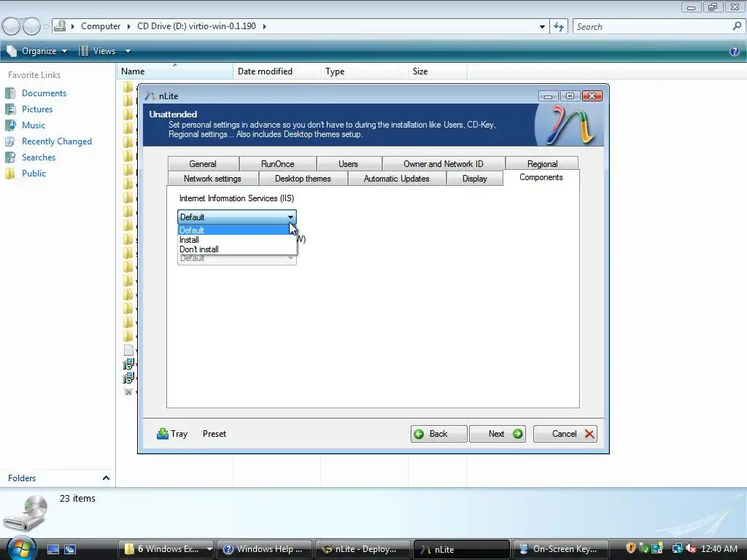The image size is (747, 560).
Task: Open Public in Favorite Links
Action: pyautogui.click(x=34, y=174)
